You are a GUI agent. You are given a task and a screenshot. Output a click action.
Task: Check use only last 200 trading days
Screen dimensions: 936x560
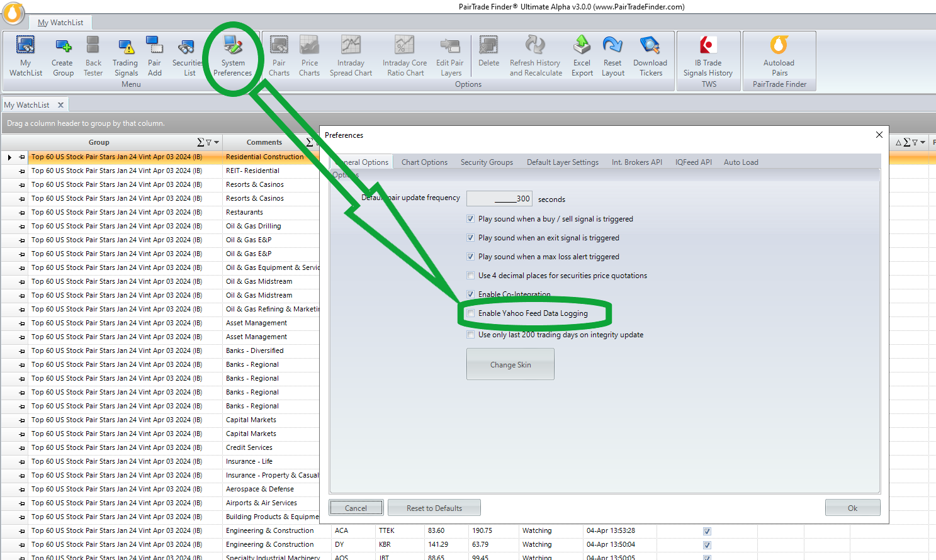pos(470,335)
